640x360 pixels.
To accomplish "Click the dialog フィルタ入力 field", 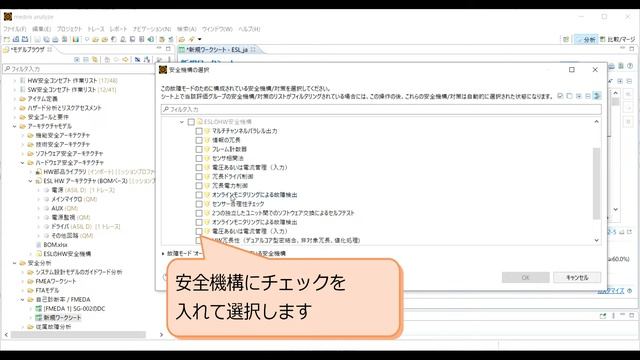I will coord(381,109).
